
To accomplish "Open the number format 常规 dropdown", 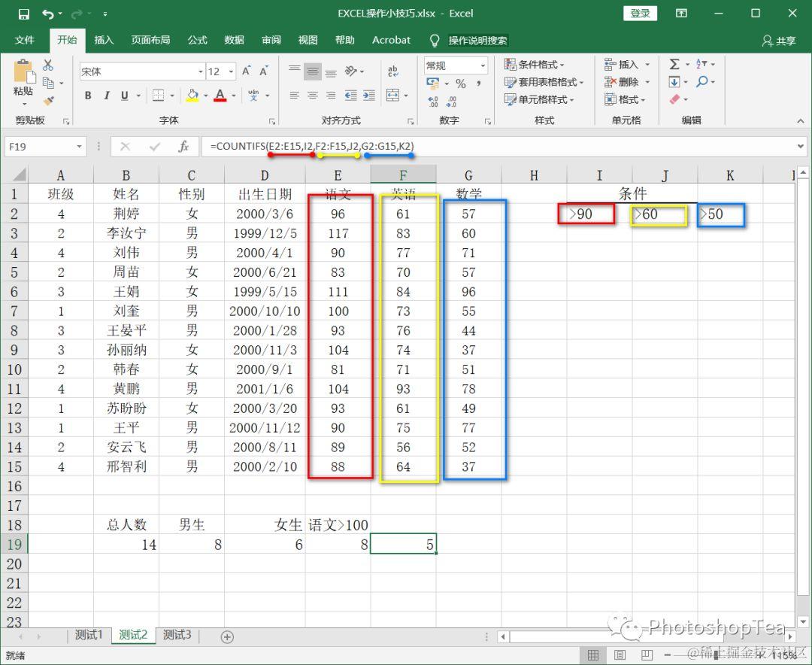I will point(483,66).
